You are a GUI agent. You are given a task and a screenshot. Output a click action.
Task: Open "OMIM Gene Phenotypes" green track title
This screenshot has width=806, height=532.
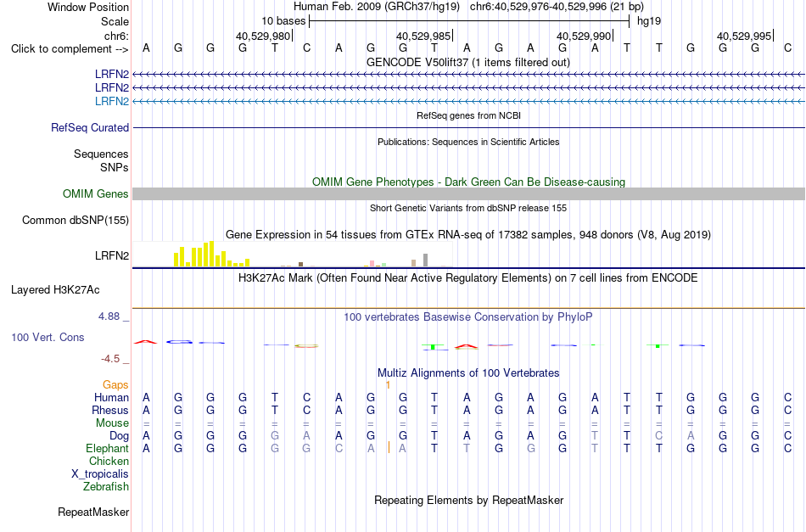[468, 182]
